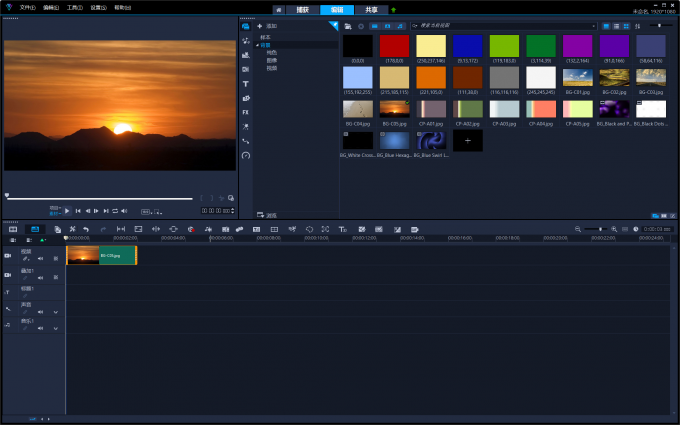Click the snapshot icon in preview panel
The image size is (680, 425).
coord(231,198)
